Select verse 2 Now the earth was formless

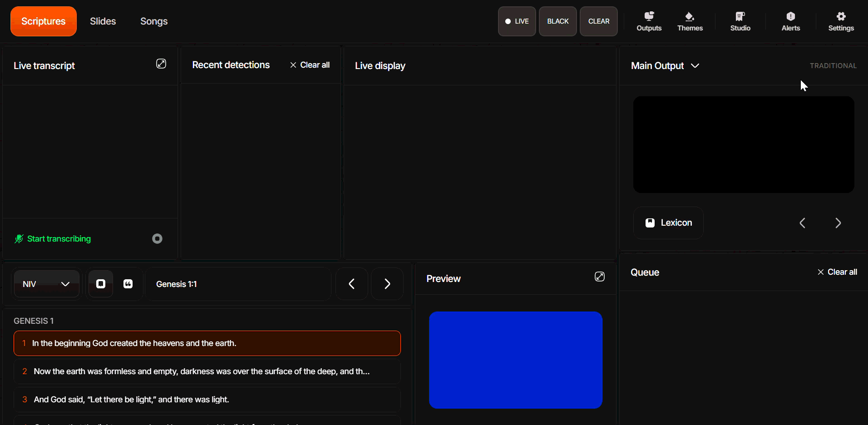click(x=207, y=371)
